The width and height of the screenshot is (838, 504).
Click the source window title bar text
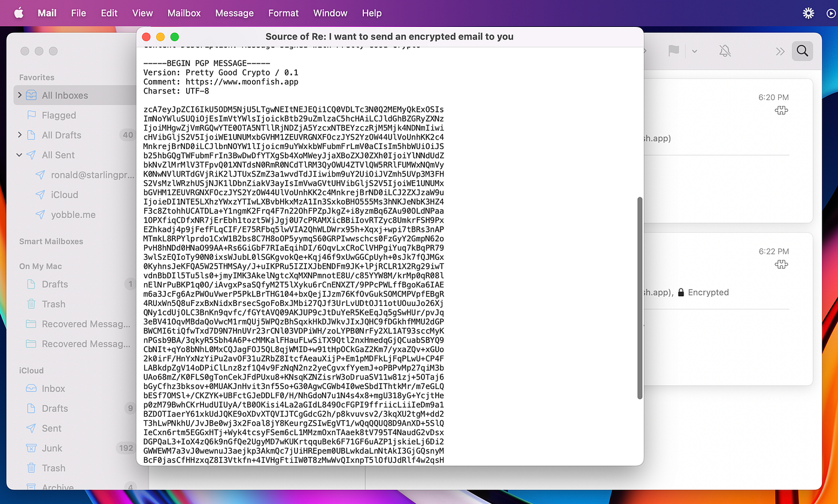pos(390,37)
